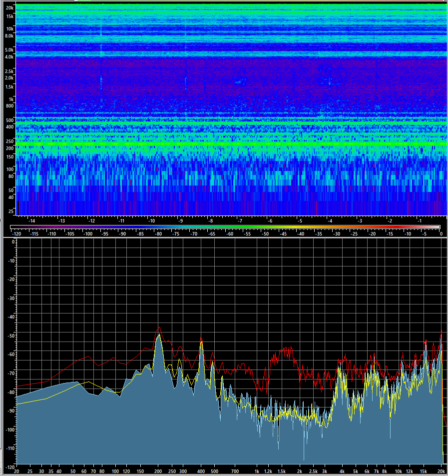
Task: Click the spectrogram color scale gradient bar
Action: point(225,227)
